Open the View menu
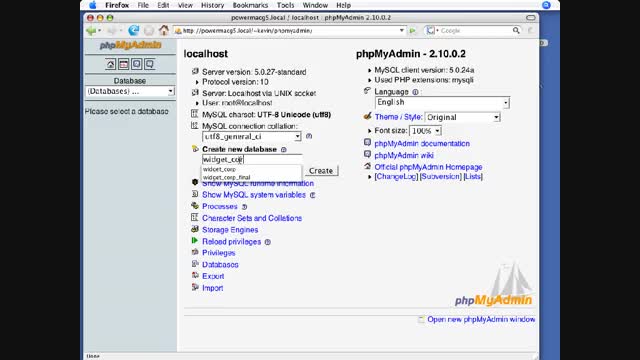640x360 pixels. click(x=185, y=5)
